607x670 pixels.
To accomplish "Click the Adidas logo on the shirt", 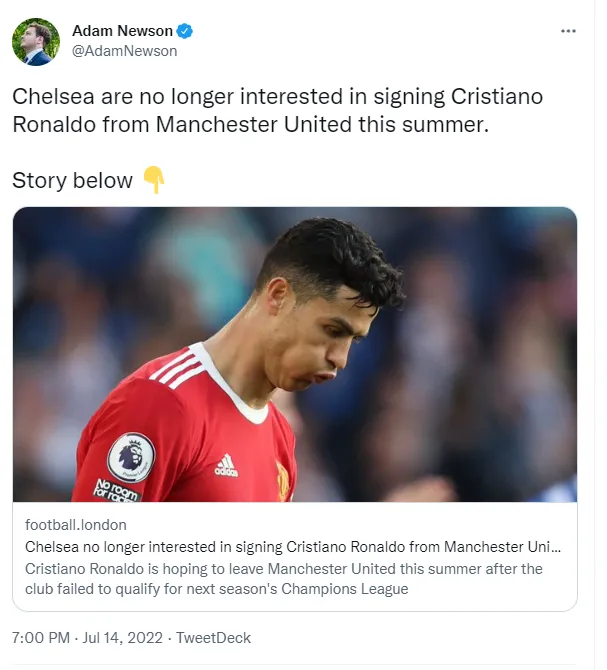I will [x=226, y=466].
